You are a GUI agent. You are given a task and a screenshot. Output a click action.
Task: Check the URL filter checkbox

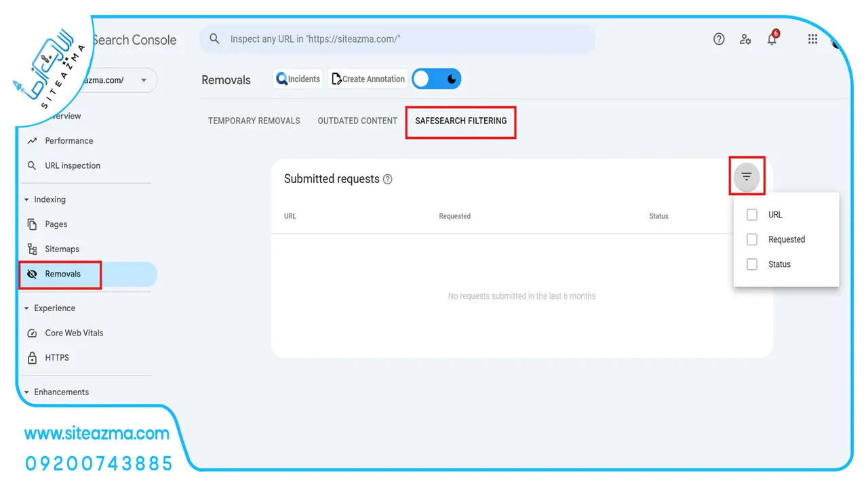[x=752, y=215]
